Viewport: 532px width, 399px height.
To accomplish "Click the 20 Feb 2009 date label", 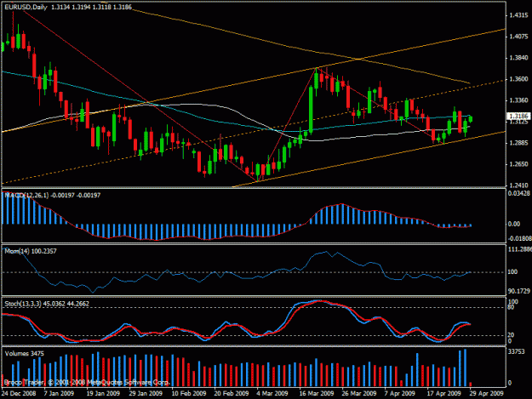I will pos(232,393).
